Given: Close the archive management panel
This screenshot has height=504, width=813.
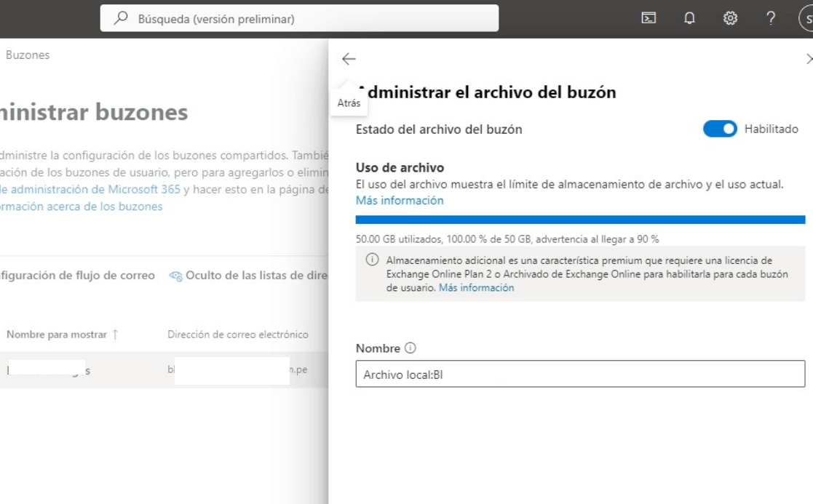Looking at the screenshot, I should [x=809, y=59].
